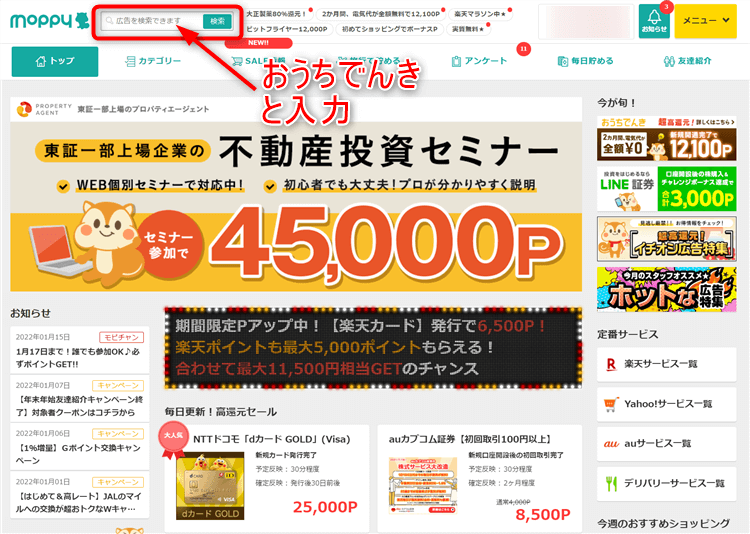Screen dimensions: 750x534
Task: Open the お知らせ bell notifications
Action: [654, 21]
